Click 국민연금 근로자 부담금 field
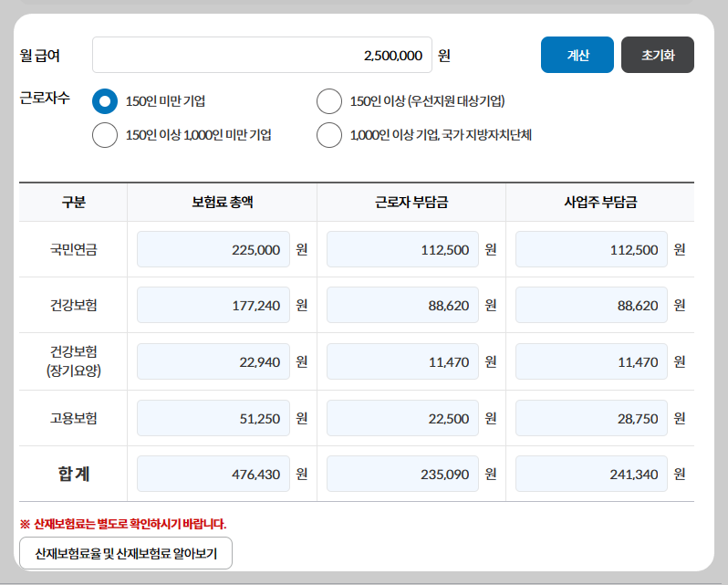Image resolution: width=728 pixels, height=585 pixels. click(402, 249)
